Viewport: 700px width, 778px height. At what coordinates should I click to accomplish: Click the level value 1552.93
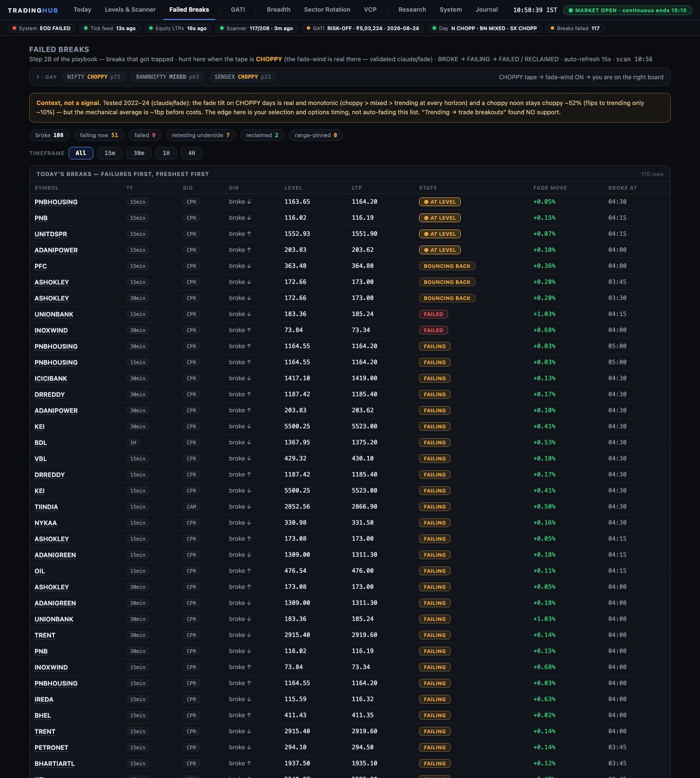click(297, 234)
